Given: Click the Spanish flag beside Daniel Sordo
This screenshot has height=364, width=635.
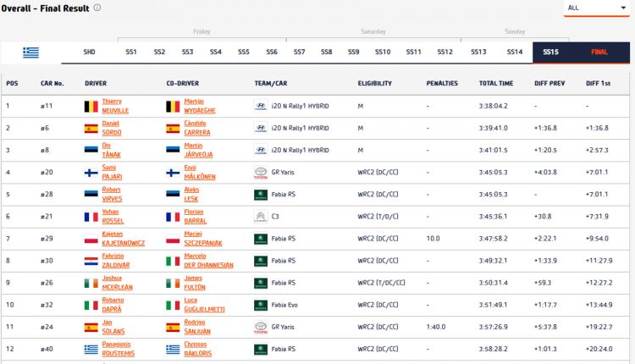Looking at the screenshot, I should [x=91, y=129].
